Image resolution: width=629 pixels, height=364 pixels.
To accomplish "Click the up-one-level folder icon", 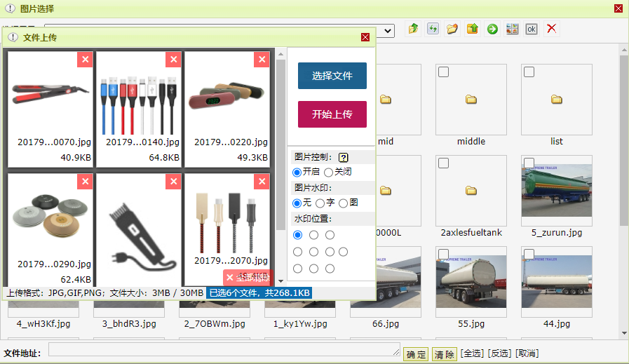I will point(414,29).
